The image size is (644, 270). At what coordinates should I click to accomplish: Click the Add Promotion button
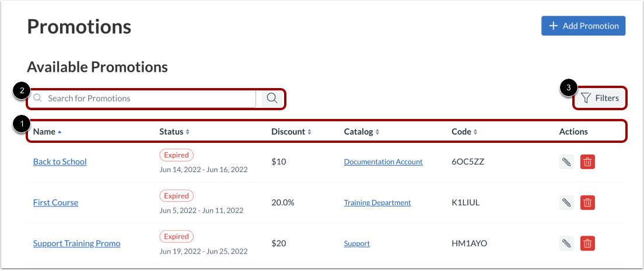coord(583,26)
